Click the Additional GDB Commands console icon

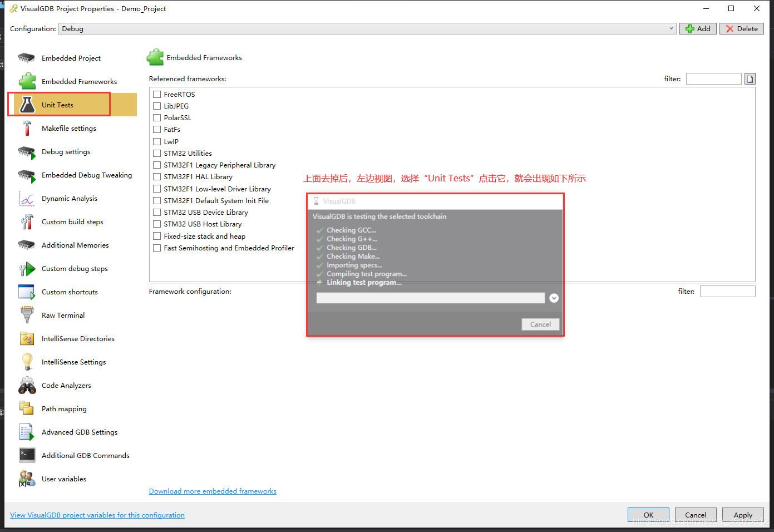(27, 455)
